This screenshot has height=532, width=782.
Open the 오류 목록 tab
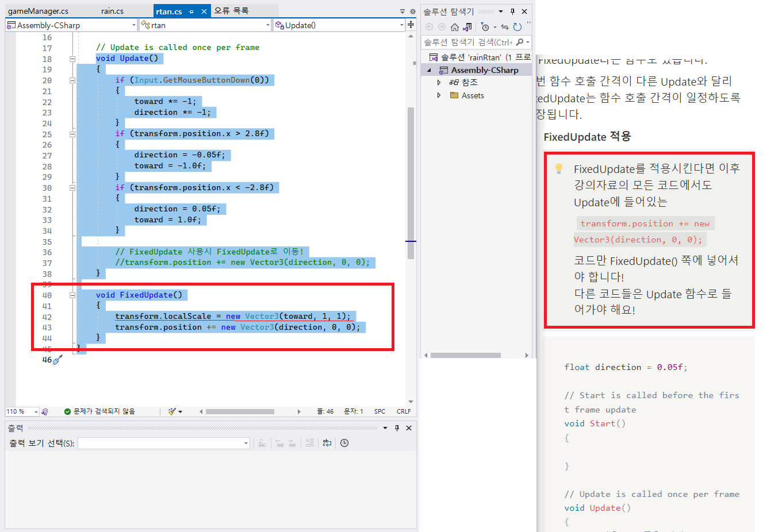[x=232, y=11]
